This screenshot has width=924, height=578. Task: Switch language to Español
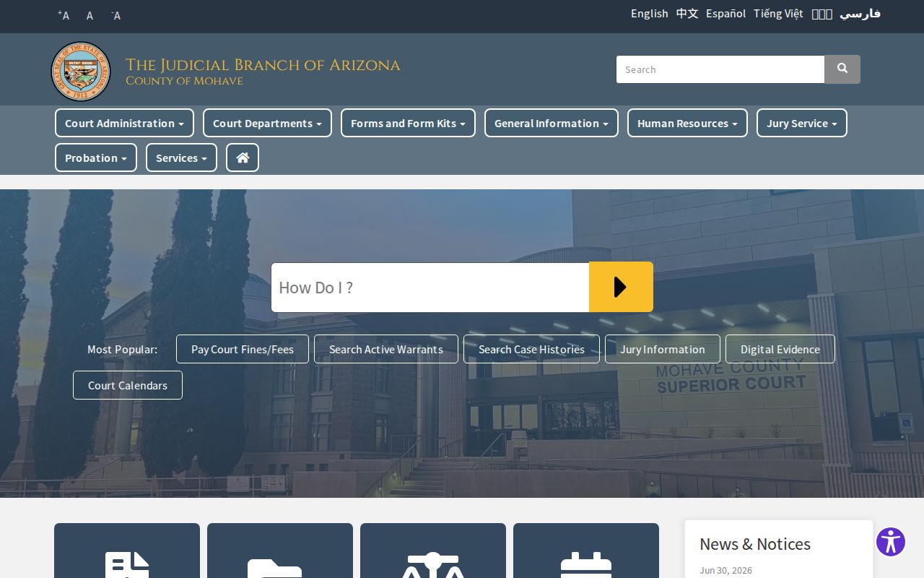coord(726,14)
